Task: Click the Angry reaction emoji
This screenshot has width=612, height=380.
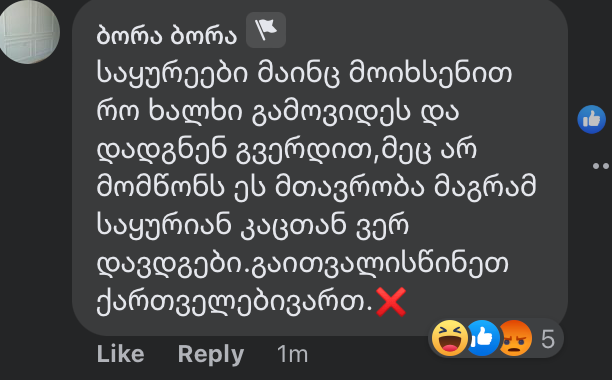Action: 515,338
